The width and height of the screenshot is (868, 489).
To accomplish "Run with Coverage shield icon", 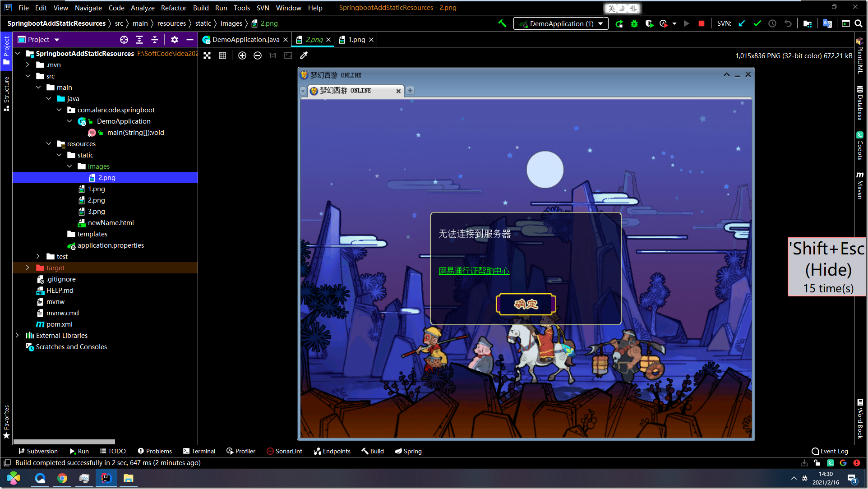I will [649, 23].
